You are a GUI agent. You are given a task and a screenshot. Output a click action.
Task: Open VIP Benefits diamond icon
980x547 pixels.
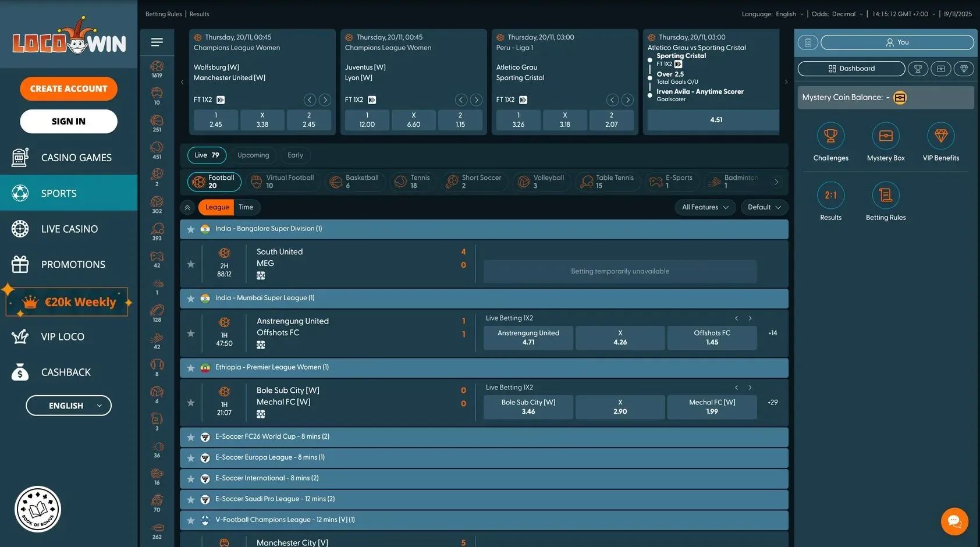[941, 136]
